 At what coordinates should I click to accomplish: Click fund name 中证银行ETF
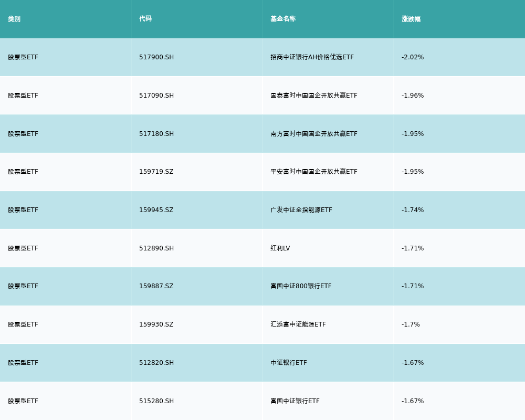point(289,363)
